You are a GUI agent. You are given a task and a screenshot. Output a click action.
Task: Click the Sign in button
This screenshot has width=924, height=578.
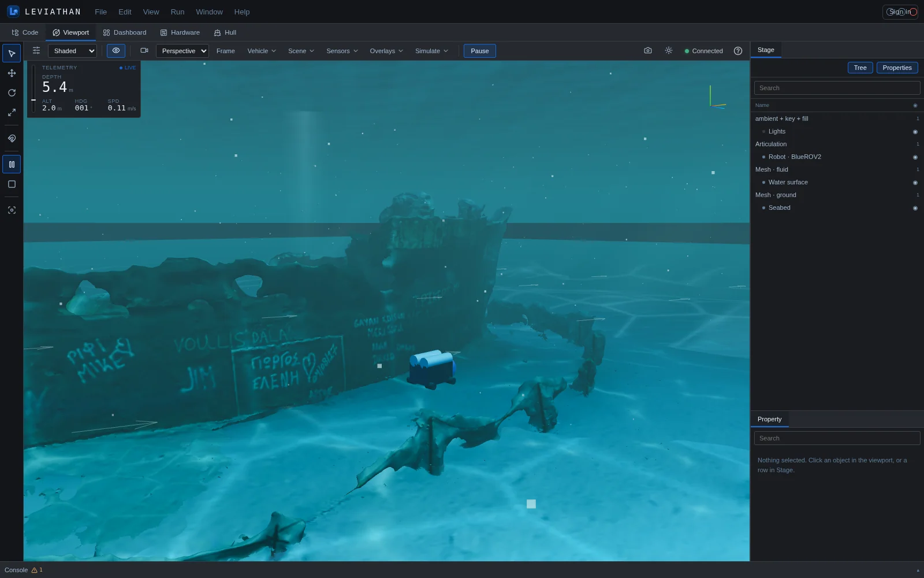pos(900,12)
